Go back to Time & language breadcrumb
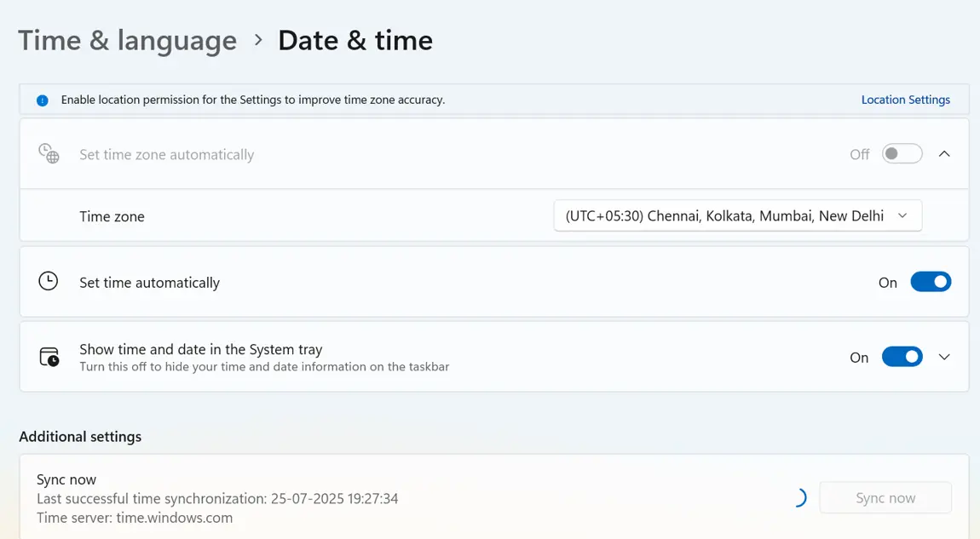 [128, 40]
